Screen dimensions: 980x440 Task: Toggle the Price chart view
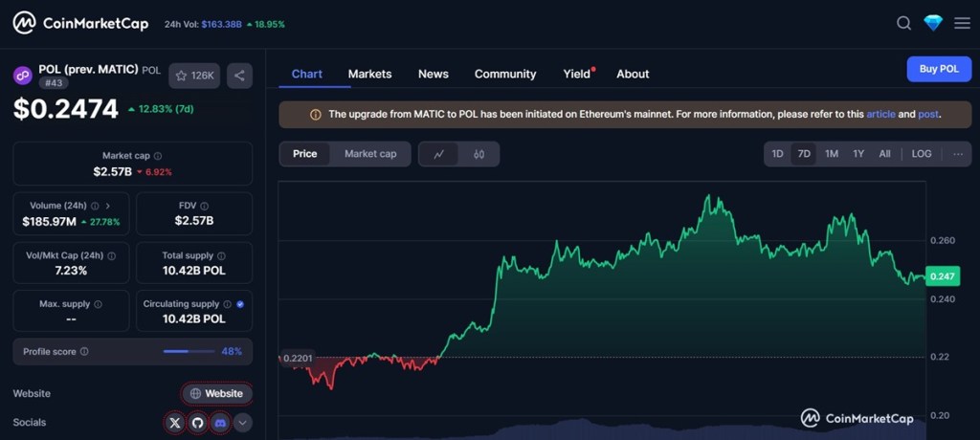304,154
